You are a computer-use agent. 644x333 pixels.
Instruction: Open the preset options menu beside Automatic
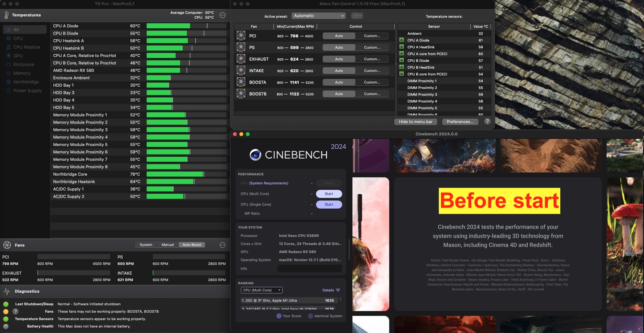point(357,16)
